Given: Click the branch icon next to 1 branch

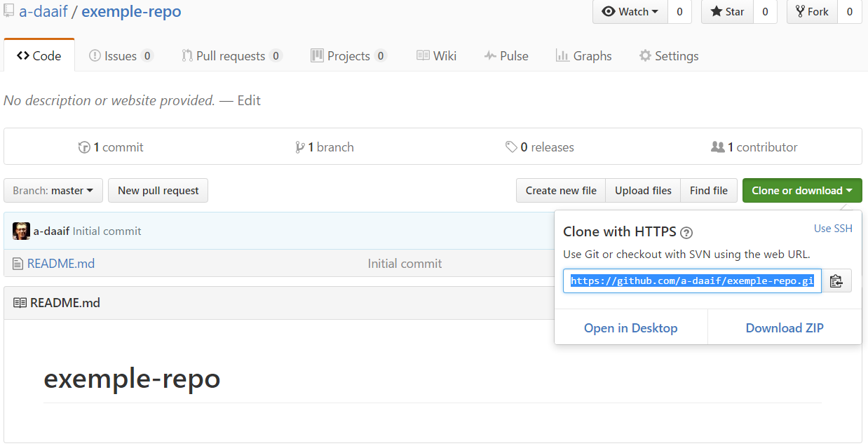Looking at the screenshot, I should (300, 147).
